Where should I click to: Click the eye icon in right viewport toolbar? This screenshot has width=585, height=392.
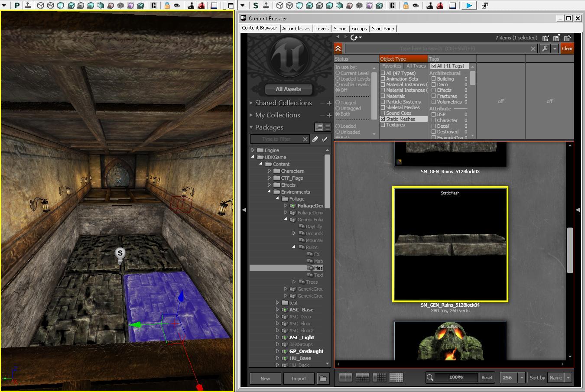coord(416,6)
